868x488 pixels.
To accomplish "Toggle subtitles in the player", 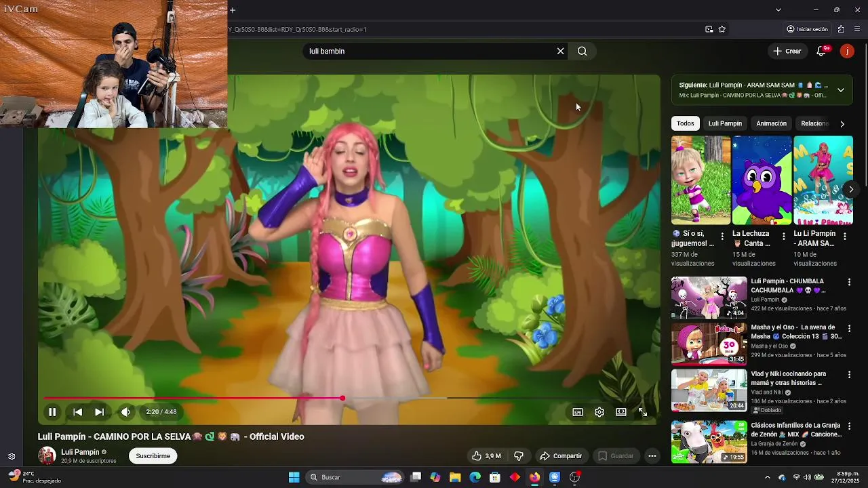I will click(x=578, y=412).
